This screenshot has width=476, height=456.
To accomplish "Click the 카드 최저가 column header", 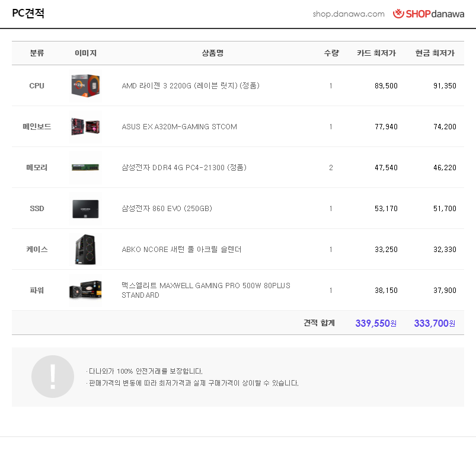I will click(376, 53).
